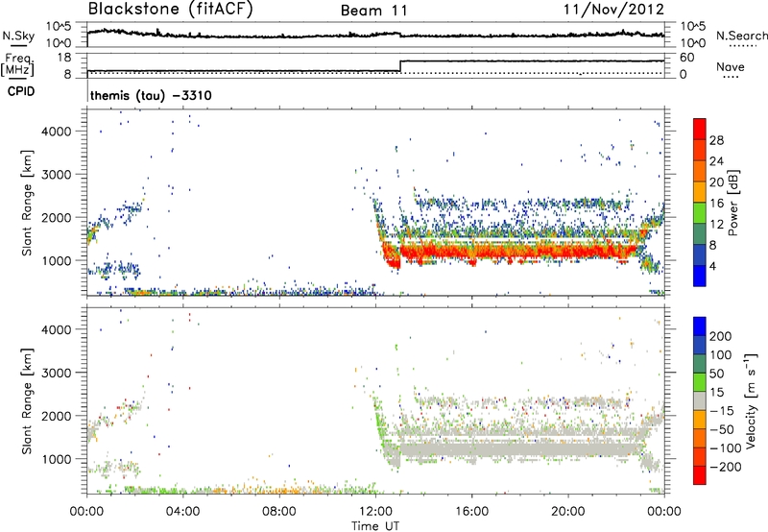Image resolution: width=768 pixels, height=532 pixels.
Task: Pick the blue bottom segment of Power color bar
Action: (700, 276)
